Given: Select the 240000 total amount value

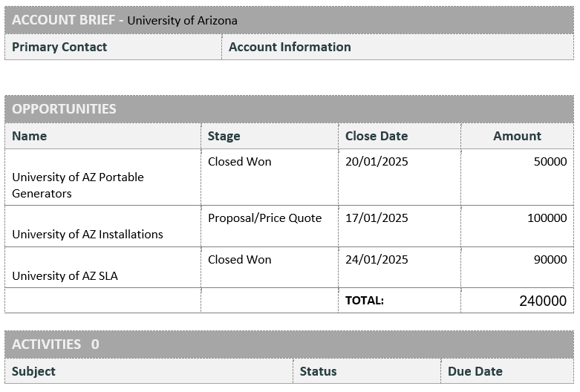Looking at the screenshot, I should [543, 301].
